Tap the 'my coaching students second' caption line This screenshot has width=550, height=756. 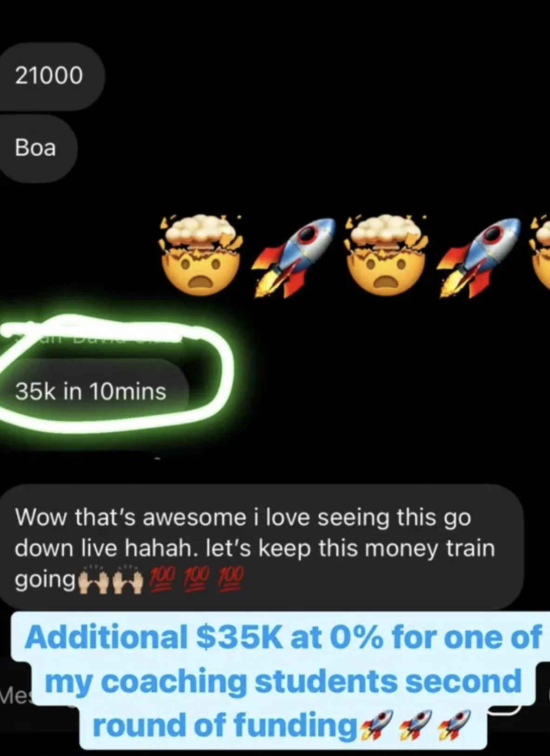coord(283,682)
